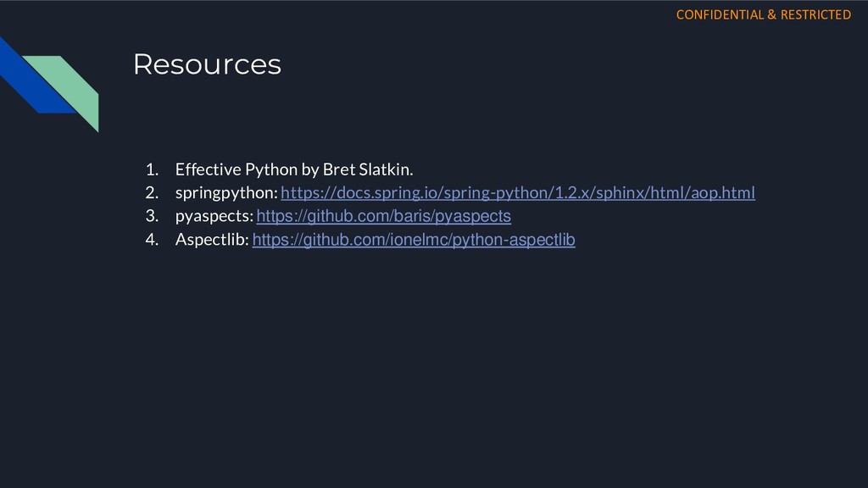Image resolution: width=868 pixels, height=488 pixels.
Task: Click the Resources slide title
Action: tap(207, 64)
